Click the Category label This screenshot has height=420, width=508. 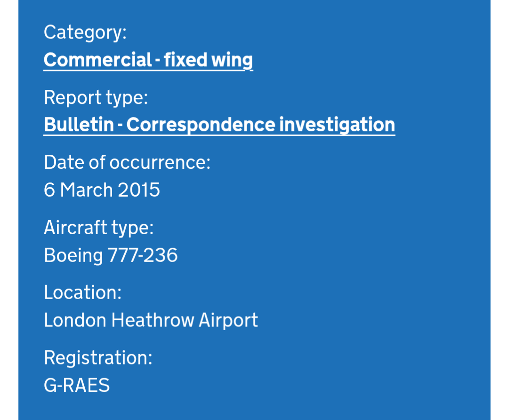tap(85, 32)
